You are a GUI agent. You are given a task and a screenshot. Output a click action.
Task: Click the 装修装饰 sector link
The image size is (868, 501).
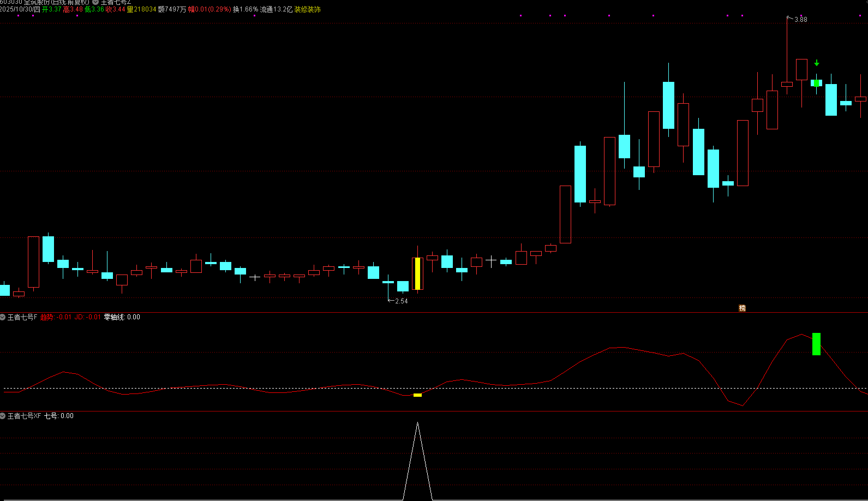point(307,9)
